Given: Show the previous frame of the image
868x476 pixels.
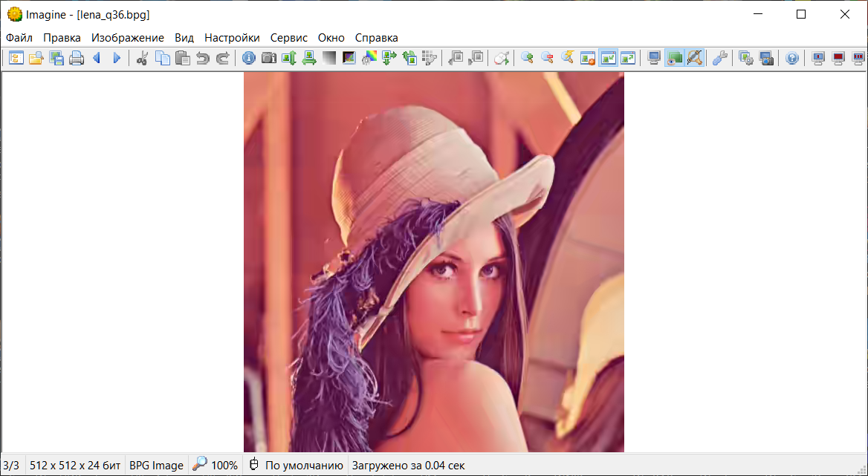Looking at the screenshot, I should 455,57.
